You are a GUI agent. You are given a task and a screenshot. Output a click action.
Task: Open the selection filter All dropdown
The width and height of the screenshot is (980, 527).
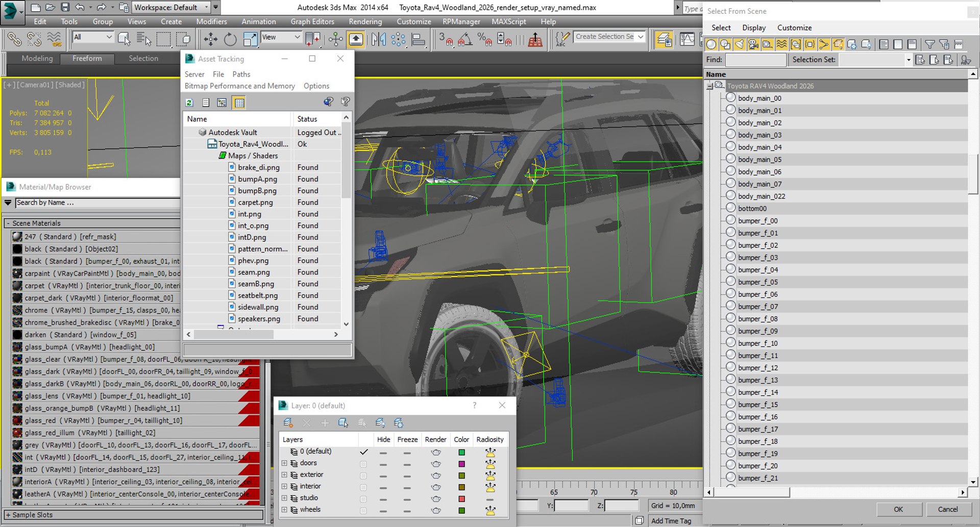tap(92, 37)
